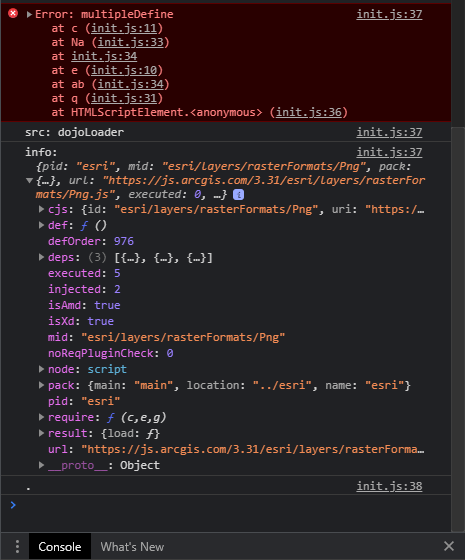
Task: Select the isXd: true property
Action: [x=81, y=321]
